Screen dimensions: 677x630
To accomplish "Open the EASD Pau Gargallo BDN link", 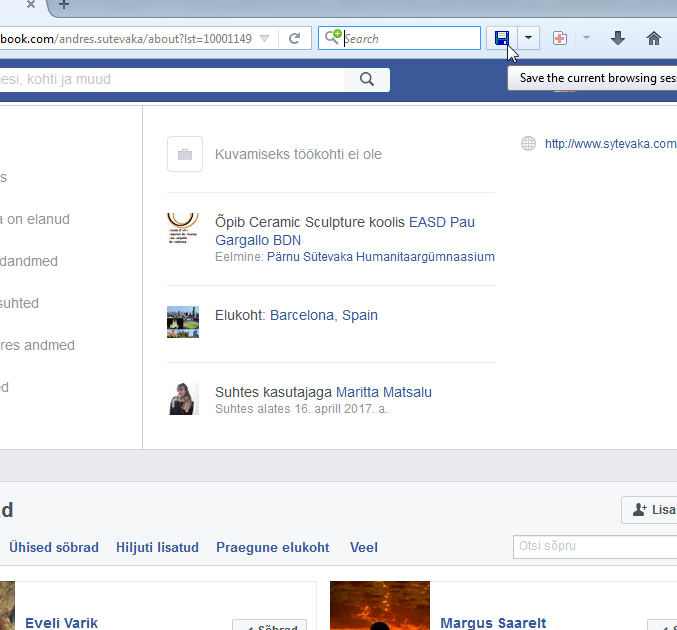I will pyautogui.click(x=345, y=231).
